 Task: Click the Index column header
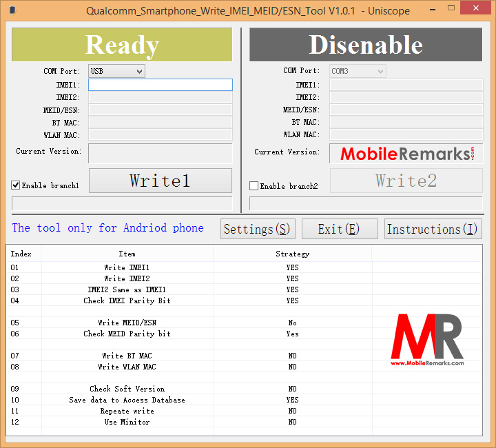(23, 254)
